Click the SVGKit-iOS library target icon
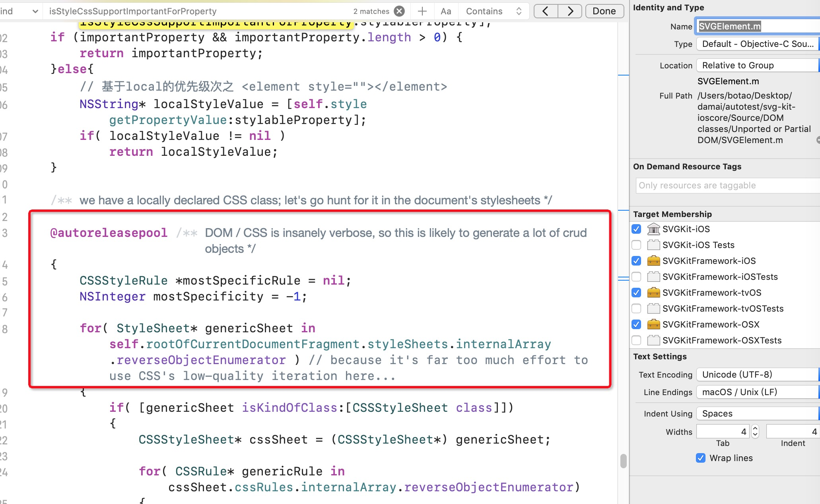 click(x=653, y=229)
